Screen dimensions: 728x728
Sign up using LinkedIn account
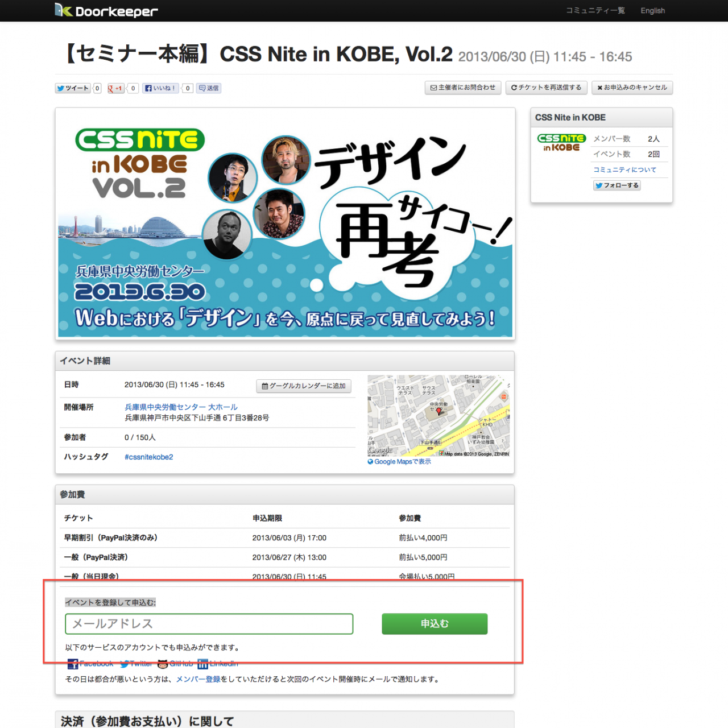(218, 664)
